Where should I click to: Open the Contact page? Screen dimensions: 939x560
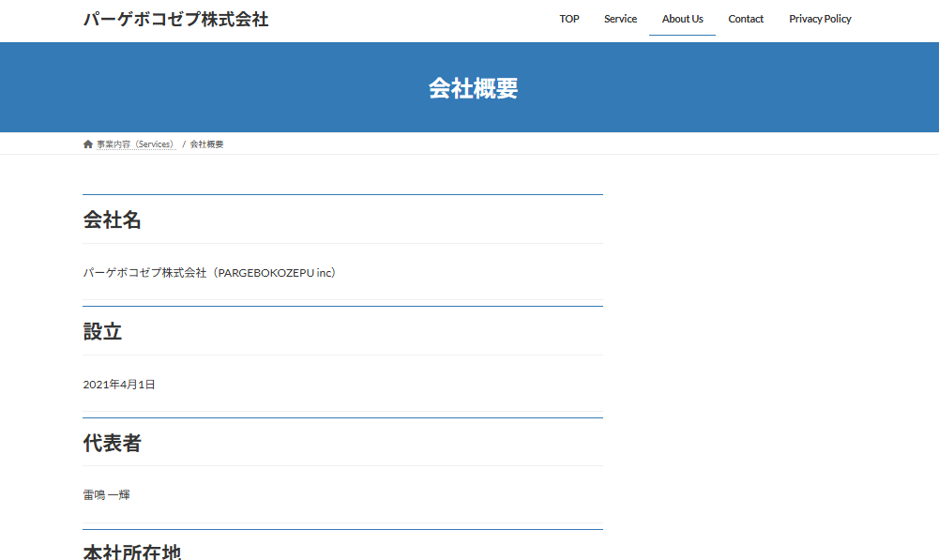coord(746,19)
